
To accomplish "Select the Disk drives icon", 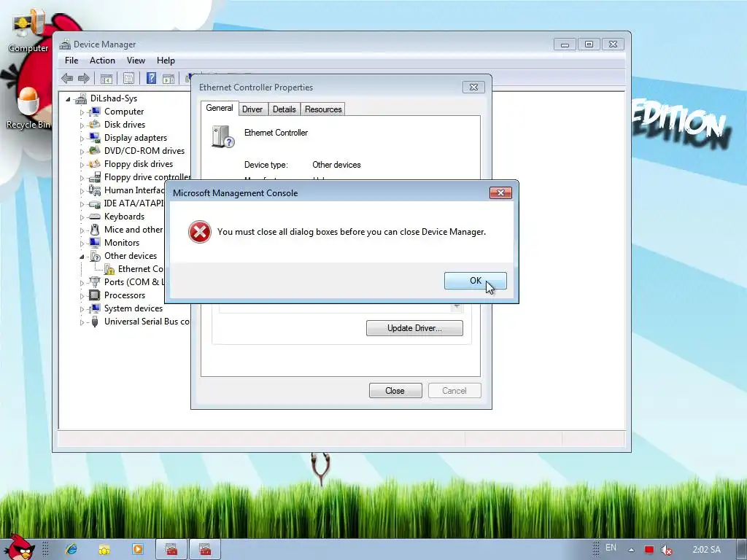I will [95, 124].
